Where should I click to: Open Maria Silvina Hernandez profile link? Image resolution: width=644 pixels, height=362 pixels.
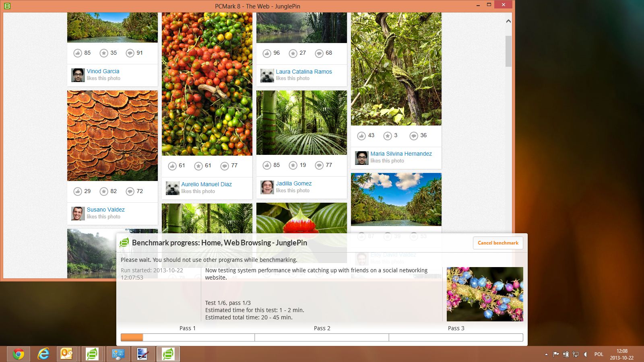coord(401,154)
